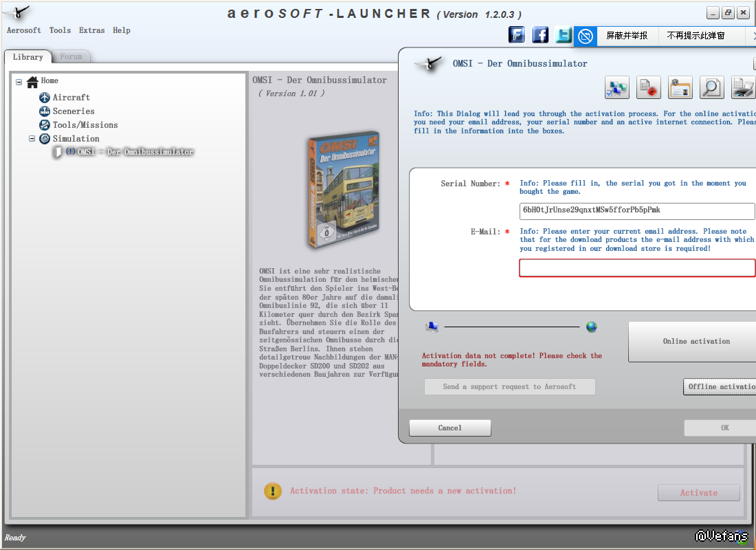The image size is (756, 550).
Task: Click Send a support request to Aerosoft
Action: tap(510, 386)
